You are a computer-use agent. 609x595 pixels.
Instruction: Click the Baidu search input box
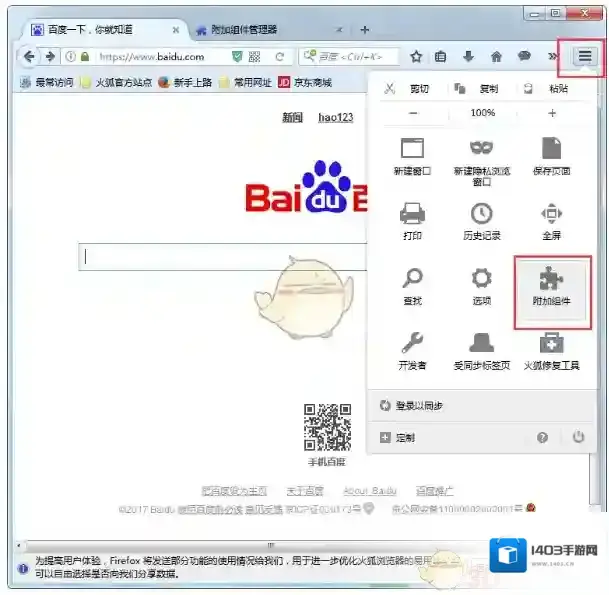(223, 257)
